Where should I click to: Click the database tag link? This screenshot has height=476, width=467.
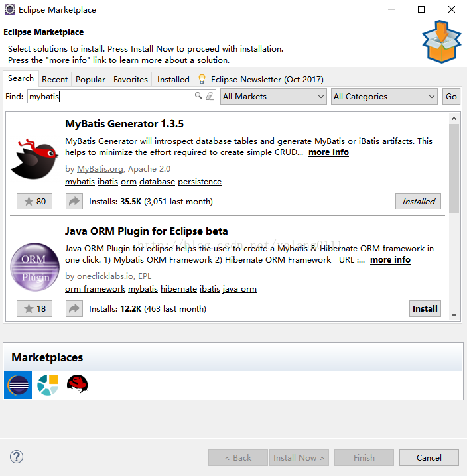point(157,182)
